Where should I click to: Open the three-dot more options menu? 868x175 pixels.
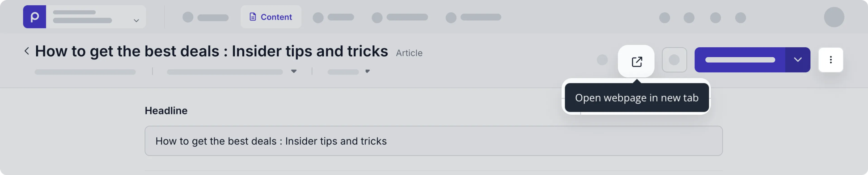[x=831, y=60]
